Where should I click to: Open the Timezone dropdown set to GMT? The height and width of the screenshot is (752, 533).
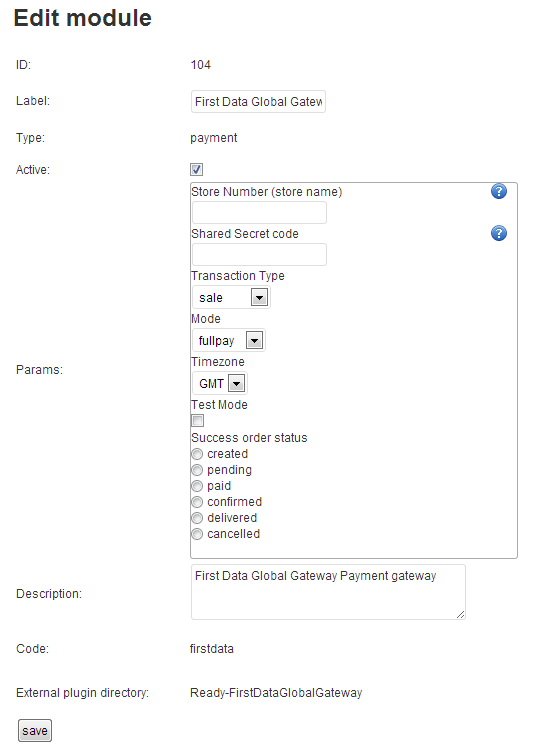tap(220, 384)
